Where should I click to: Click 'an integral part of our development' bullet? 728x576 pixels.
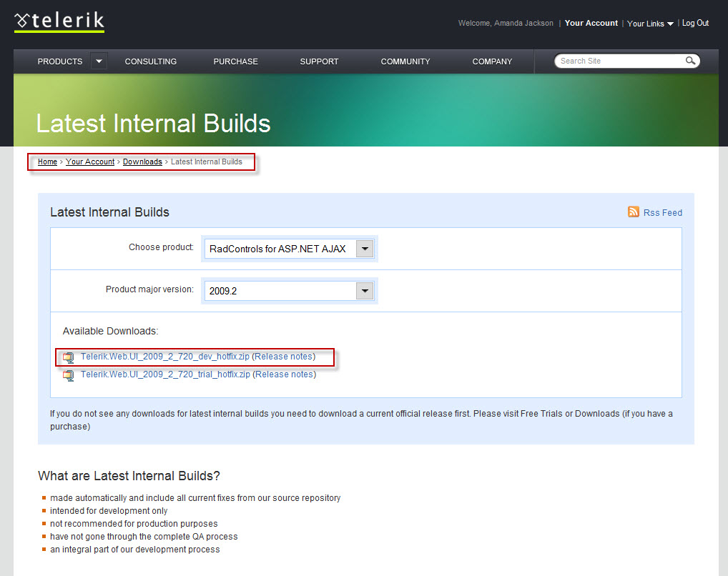[x=135, y=549]
